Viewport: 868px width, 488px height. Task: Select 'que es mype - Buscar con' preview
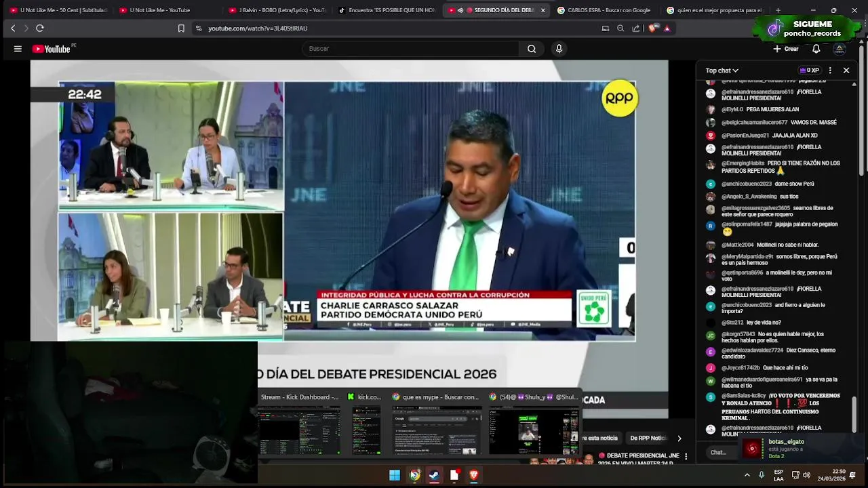coord(437,424)
